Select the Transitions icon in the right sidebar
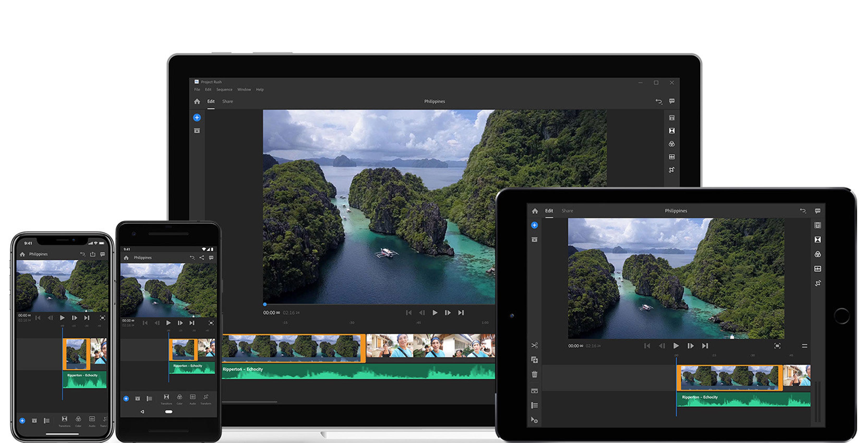The height and width of the screenshot is (443, 868). tap(672, 131)
